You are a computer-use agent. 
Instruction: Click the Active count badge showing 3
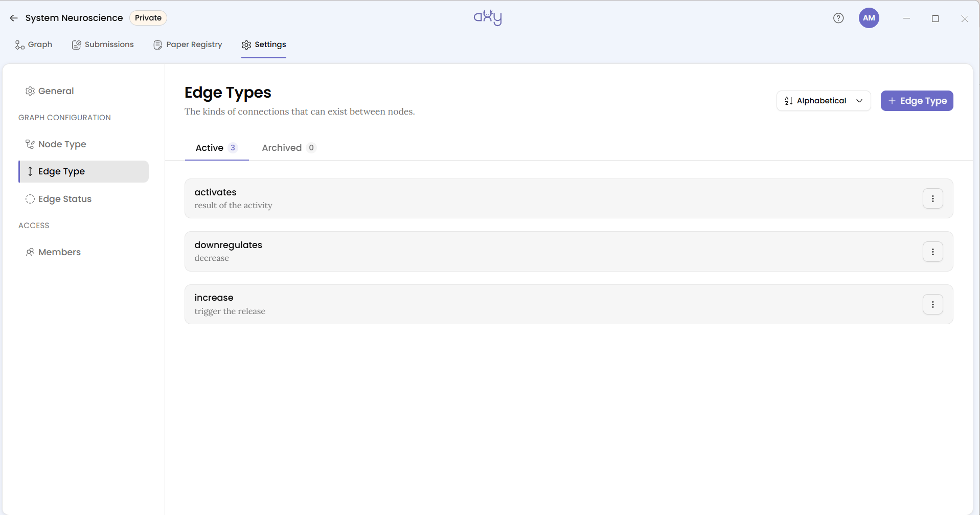click(x=233, y=148)
